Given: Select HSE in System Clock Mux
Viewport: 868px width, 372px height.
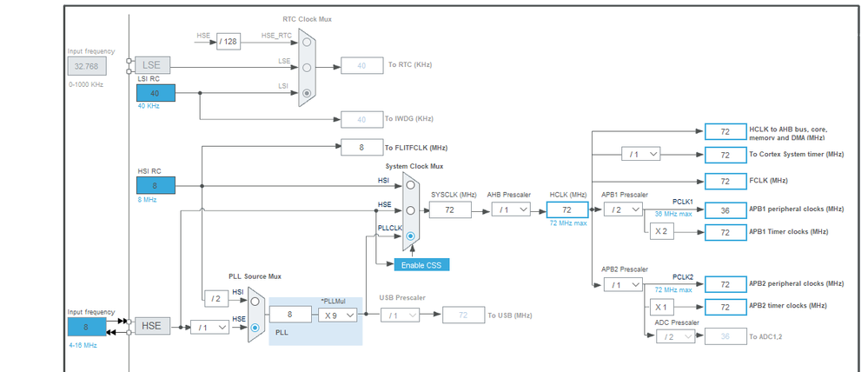Looking at the screenshot, I should 410,210.
